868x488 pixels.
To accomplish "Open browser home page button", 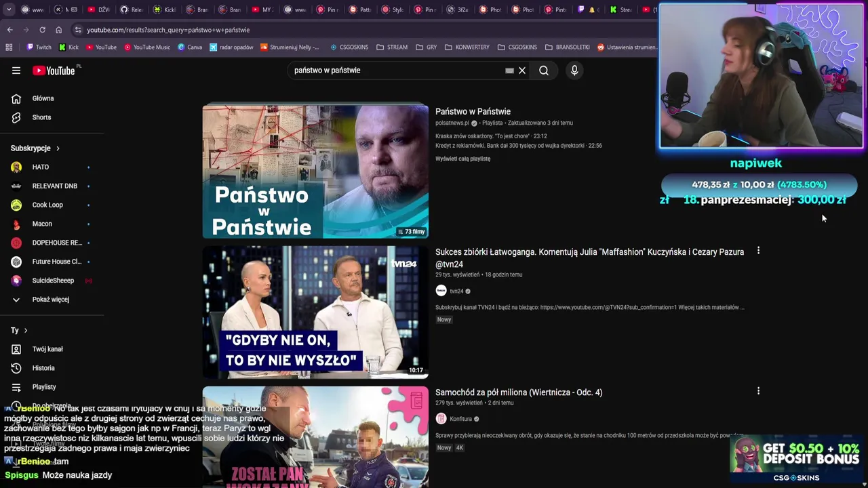I will pyautogui.click(x=58, y=30).
